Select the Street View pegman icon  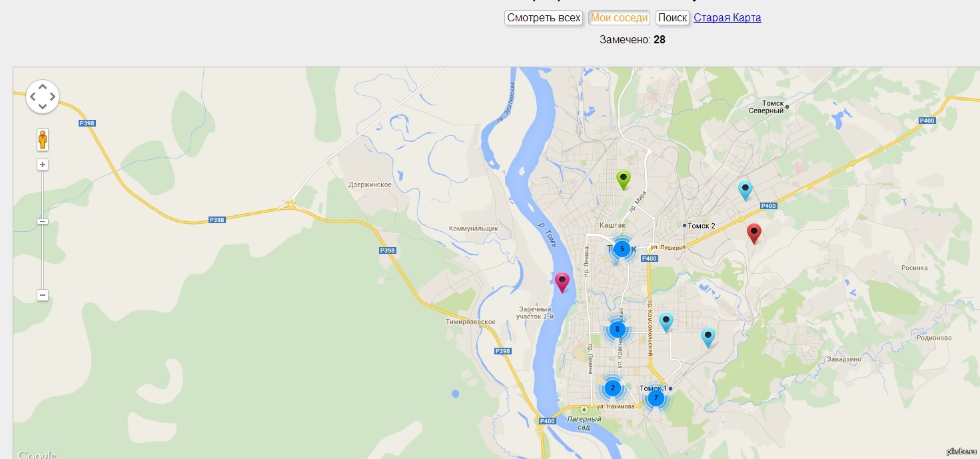[x=43, y=140]
